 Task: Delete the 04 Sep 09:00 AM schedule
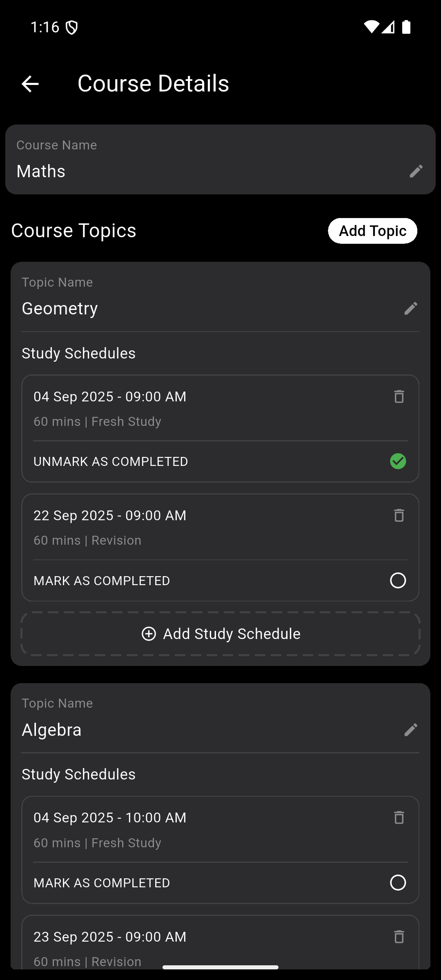399,396
